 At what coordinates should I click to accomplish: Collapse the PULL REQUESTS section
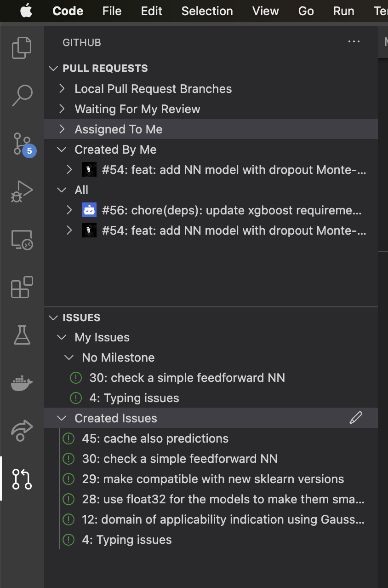coord(54,69)
